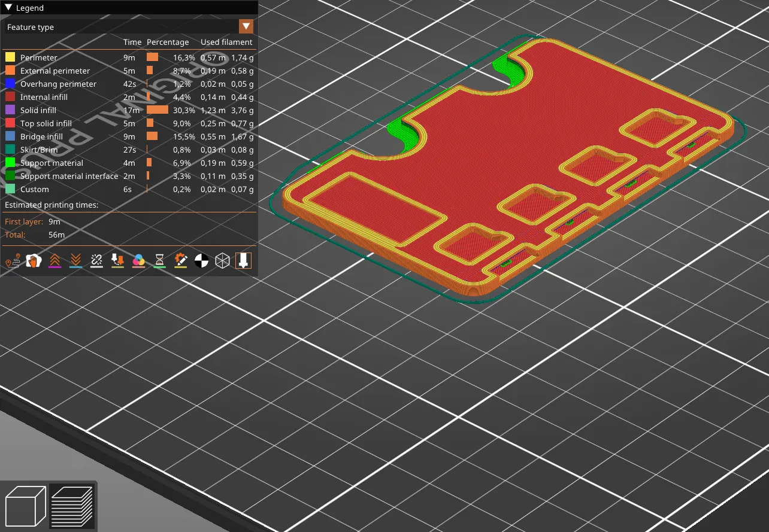Toggle travel moves visibility icon
The width and height of the screenshot is (769, 532).
pos(12,260)
